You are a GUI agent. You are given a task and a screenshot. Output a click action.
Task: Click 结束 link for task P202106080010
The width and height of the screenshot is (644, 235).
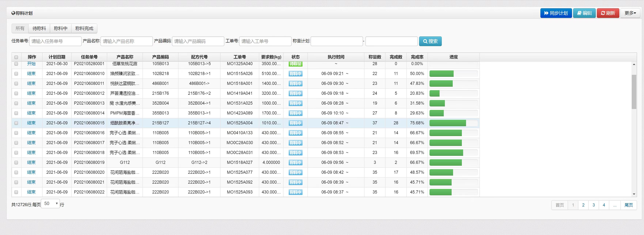(x=31, y=74)
